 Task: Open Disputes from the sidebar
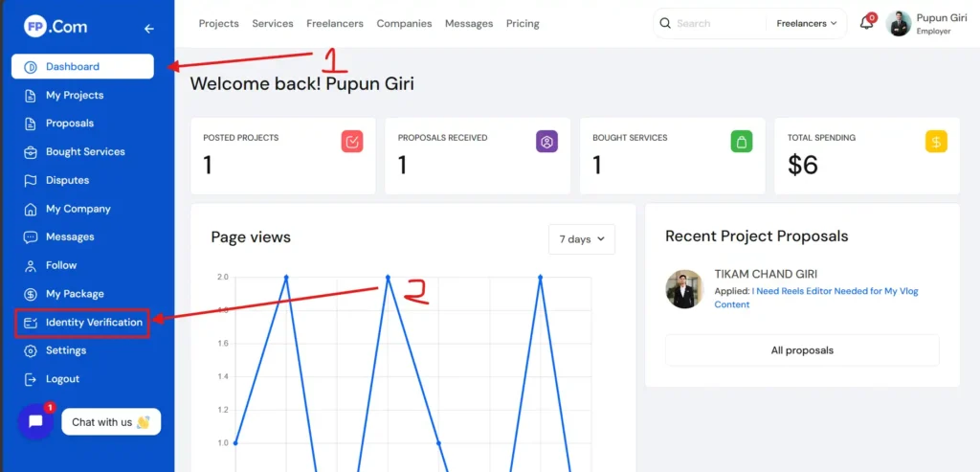(67, 180)
